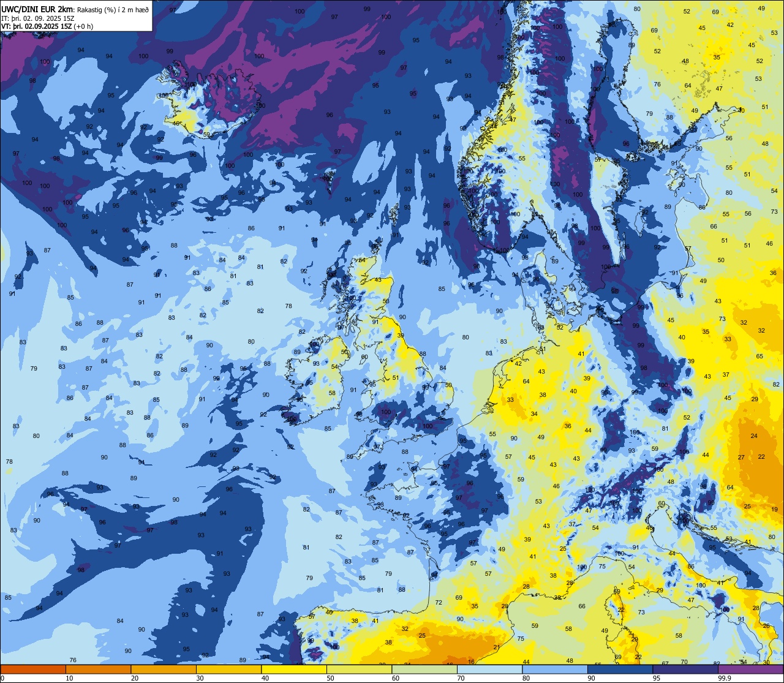This screenshot has width=784, height=683.
Task: Click the dark blue 90–95 legend swatch
Action: [x=620, y=669]
